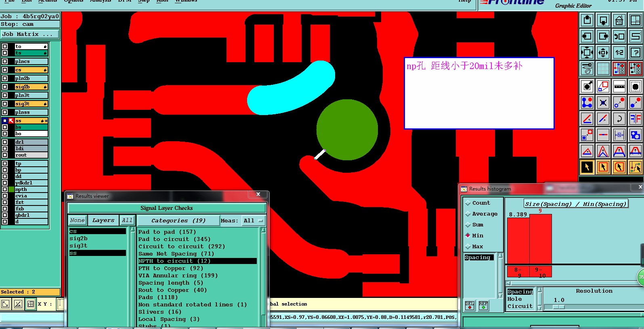Toggle the checkbox for layer 'to'
This screenshot has width=644, height=329.
[5, 46]
